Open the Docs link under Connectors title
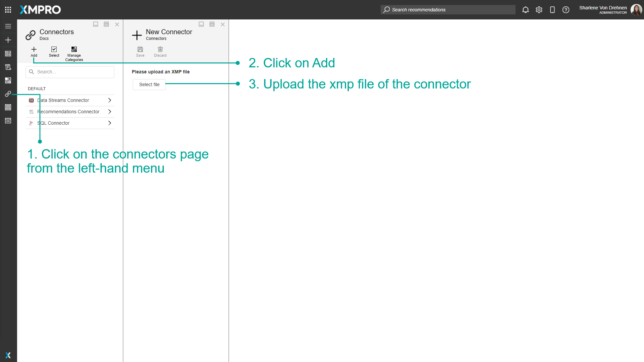 point(44,39)
